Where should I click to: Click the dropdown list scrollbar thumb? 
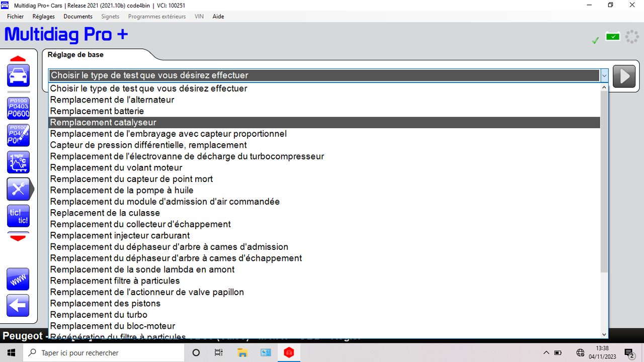pos(604,181)
